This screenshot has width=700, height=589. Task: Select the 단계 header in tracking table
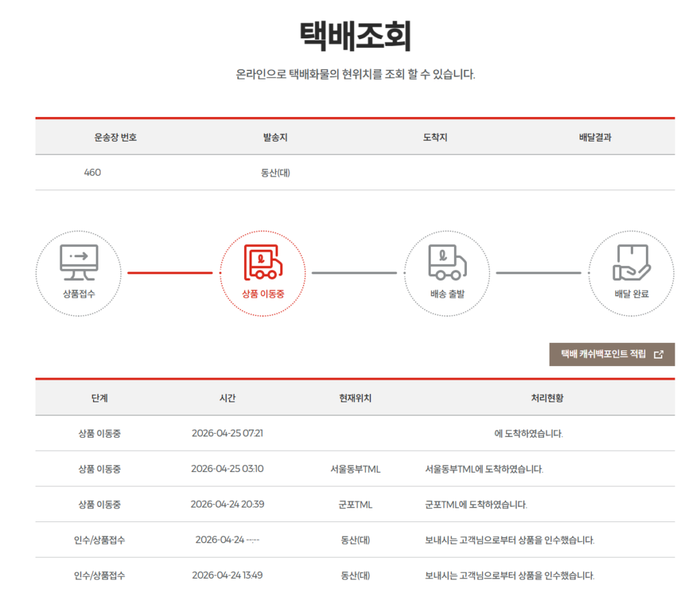tap(99, 398)
